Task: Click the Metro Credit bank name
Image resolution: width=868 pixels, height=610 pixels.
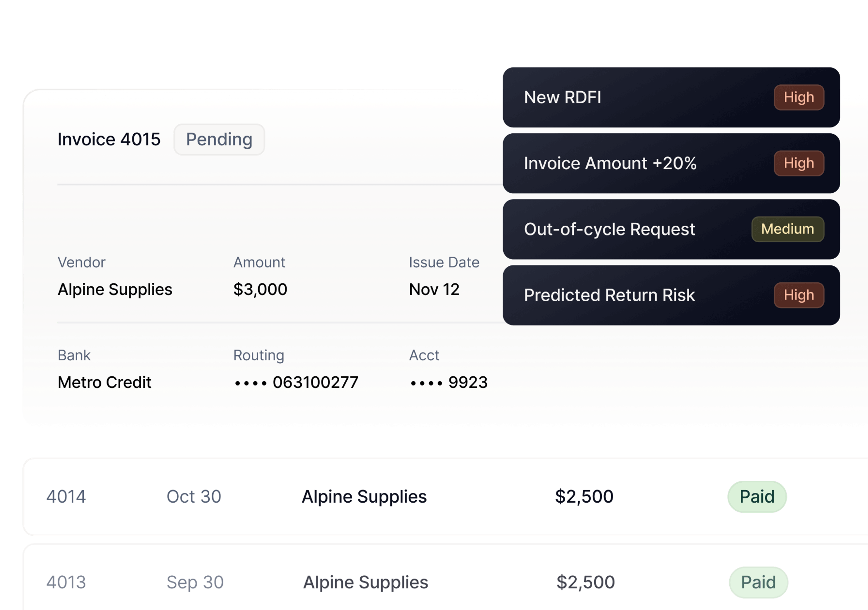Action: 104,383
